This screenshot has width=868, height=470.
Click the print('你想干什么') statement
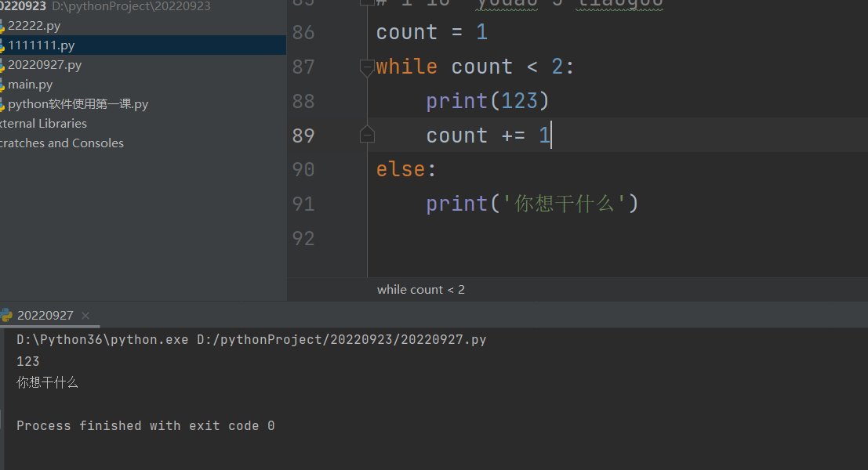(x=532, y=204)
